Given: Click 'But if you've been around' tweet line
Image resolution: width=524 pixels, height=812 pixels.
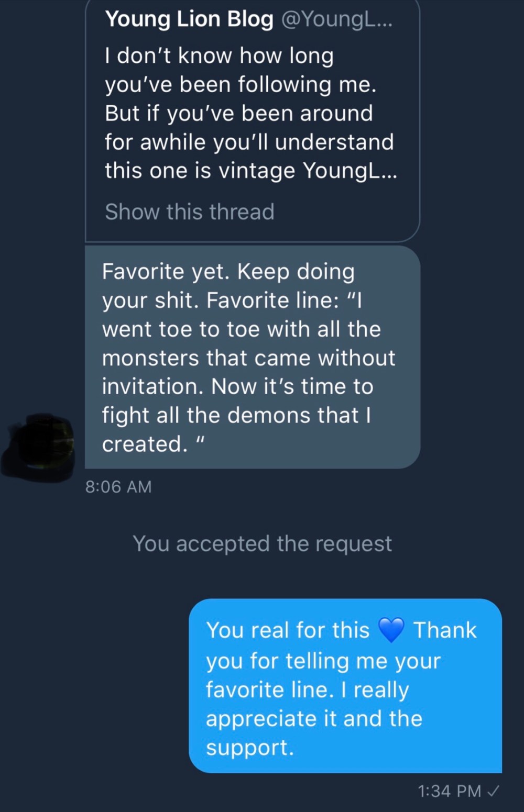Looking at the screenshot, I should click(x=238, y=114).
